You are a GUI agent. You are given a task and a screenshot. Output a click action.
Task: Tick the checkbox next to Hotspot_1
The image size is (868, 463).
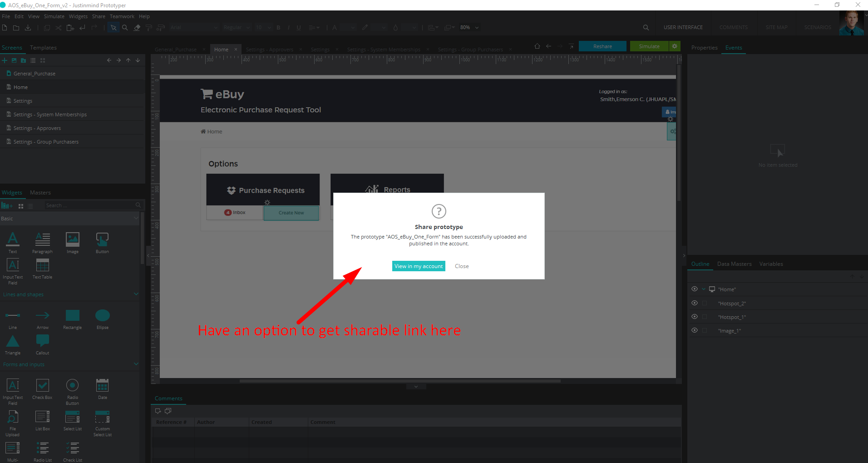pyautogui.click(x=705, y=317)
